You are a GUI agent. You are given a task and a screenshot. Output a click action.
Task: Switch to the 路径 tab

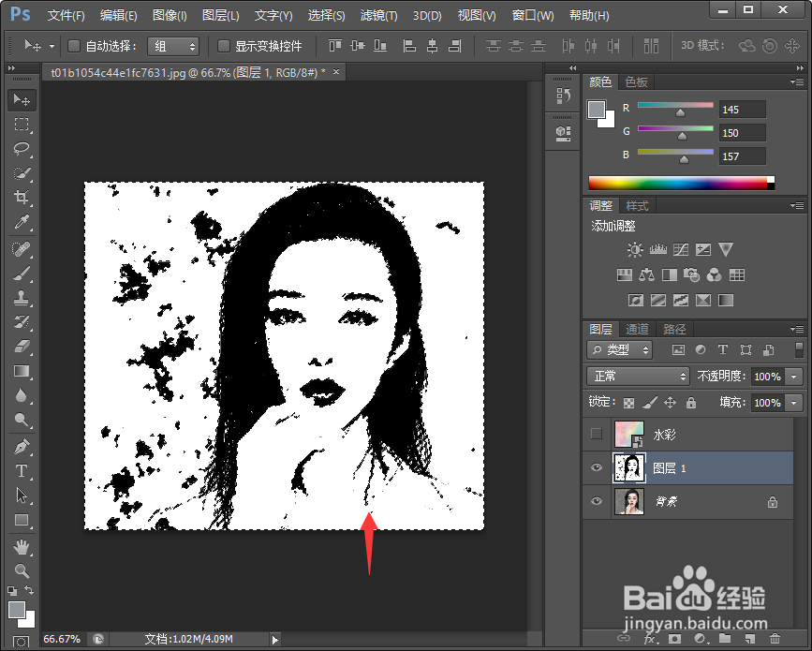pyautogui.click(x=674, y=329)
